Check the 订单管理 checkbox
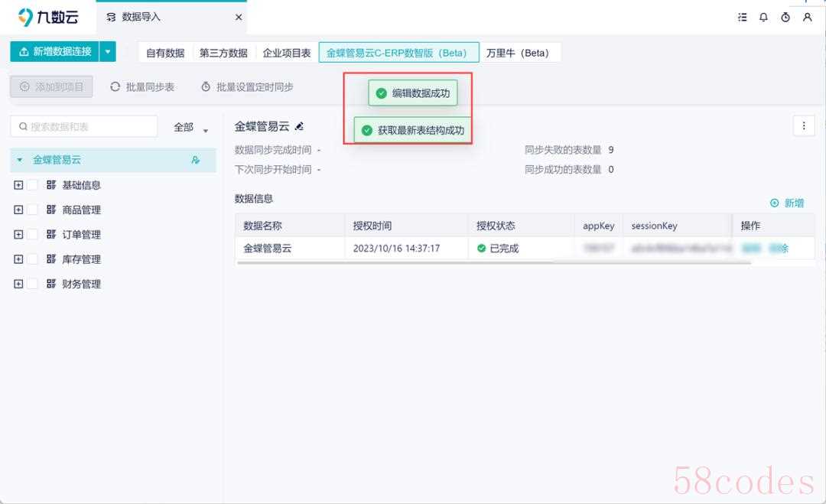The height and width of the screenshot is (504, 826). click(33, 234)
